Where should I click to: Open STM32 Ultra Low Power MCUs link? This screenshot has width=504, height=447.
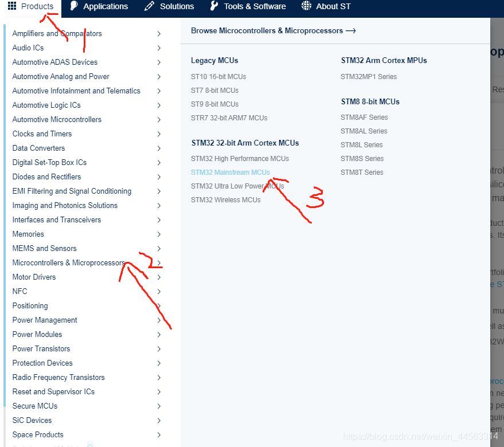click(237, 186)
